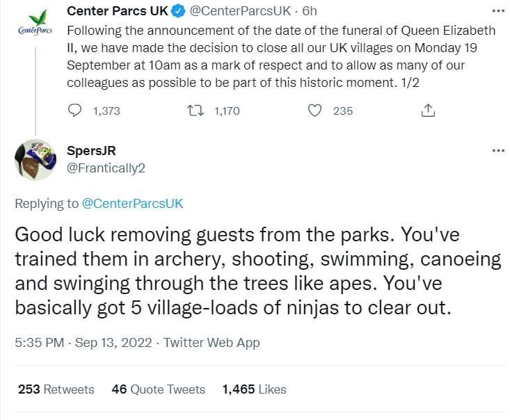Open Center Parcs UK display name
The image size is (510, 420).
pyautogui.click(x=116, y=12)
